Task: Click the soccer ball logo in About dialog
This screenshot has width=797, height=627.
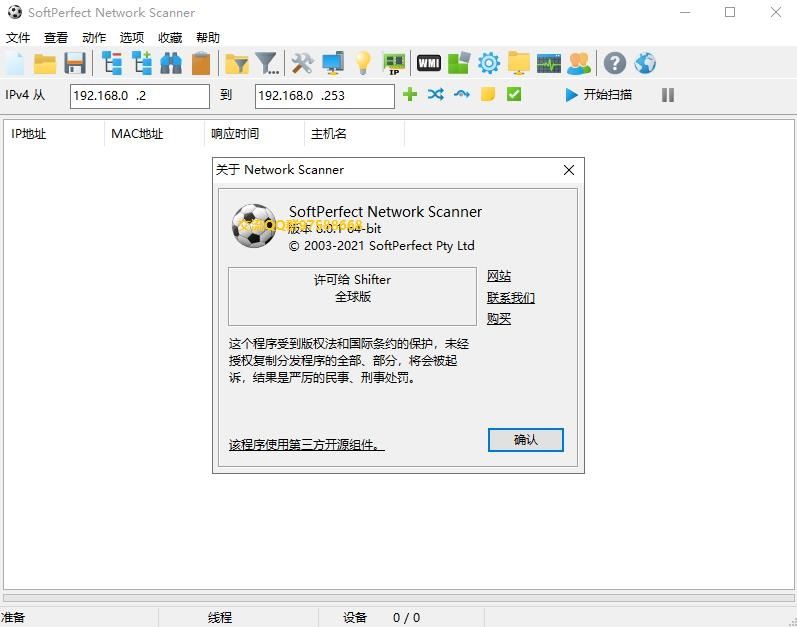Action: tap(254, 226)
